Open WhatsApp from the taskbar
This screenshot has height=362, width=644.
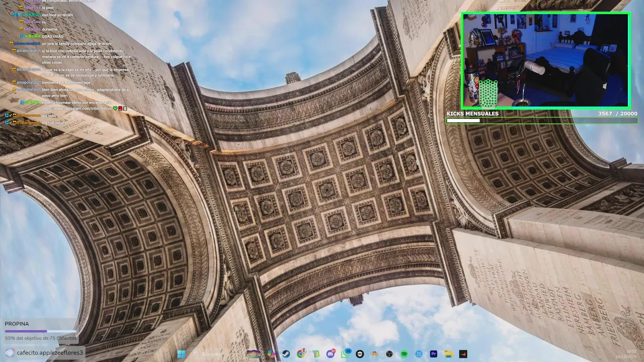[345, 354]
